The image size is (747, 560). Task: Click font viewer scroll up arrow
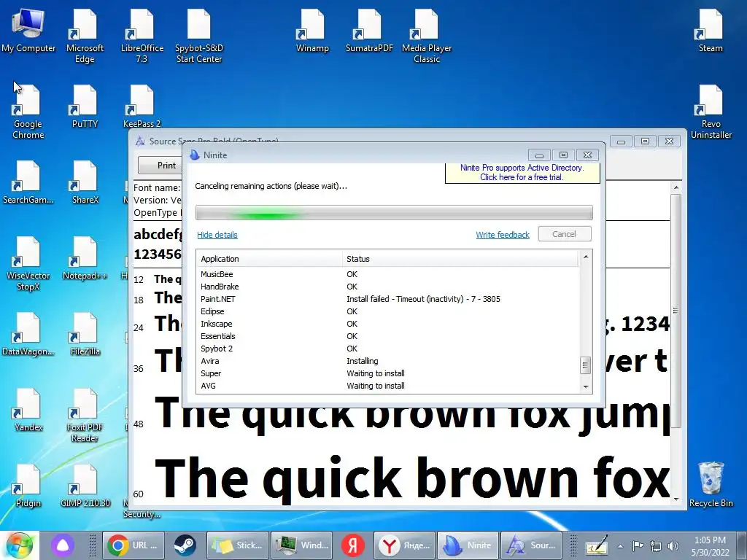coord(676,187)
